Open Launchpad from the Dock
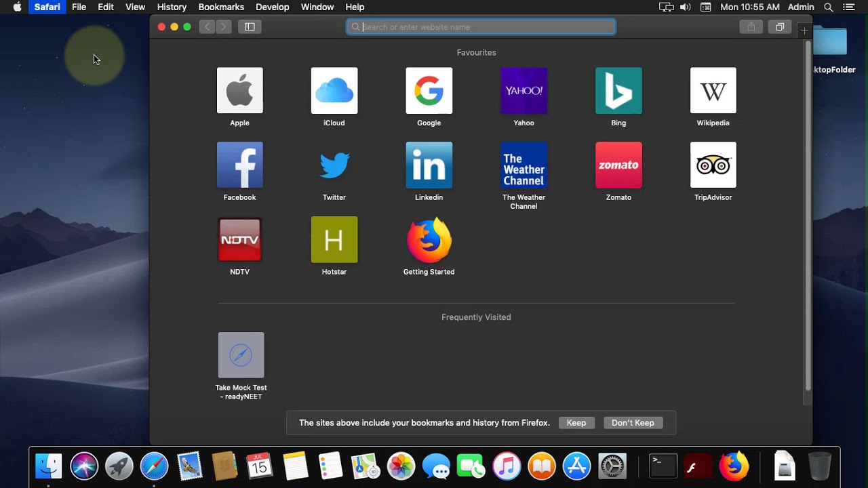The image size is (868, 488). (x=119, y=466)
